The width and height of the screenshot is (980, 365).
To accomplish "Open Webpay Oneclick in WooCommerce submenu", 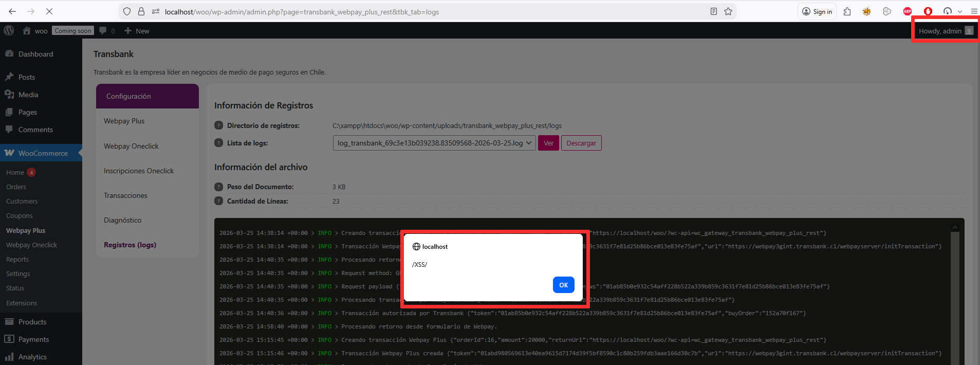I will tap(31, 245).
